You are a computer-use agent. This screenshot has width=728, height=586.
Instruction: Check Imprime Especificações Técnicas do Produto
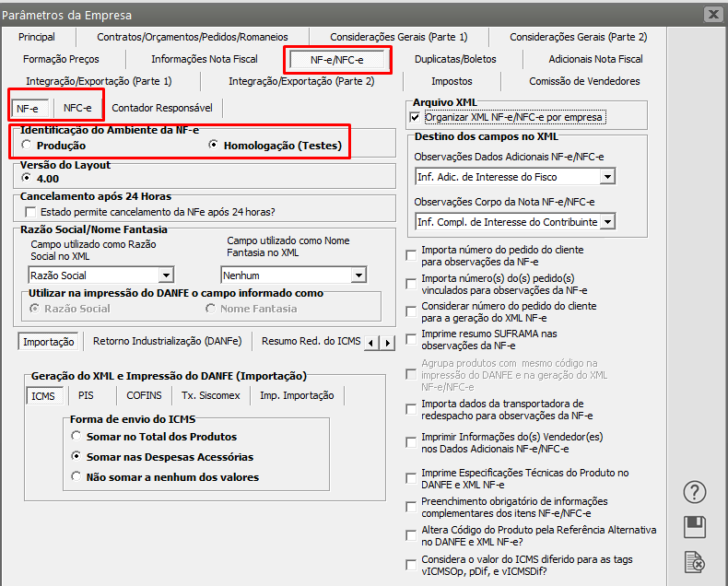pyautogui.click(x=411, y=478)
